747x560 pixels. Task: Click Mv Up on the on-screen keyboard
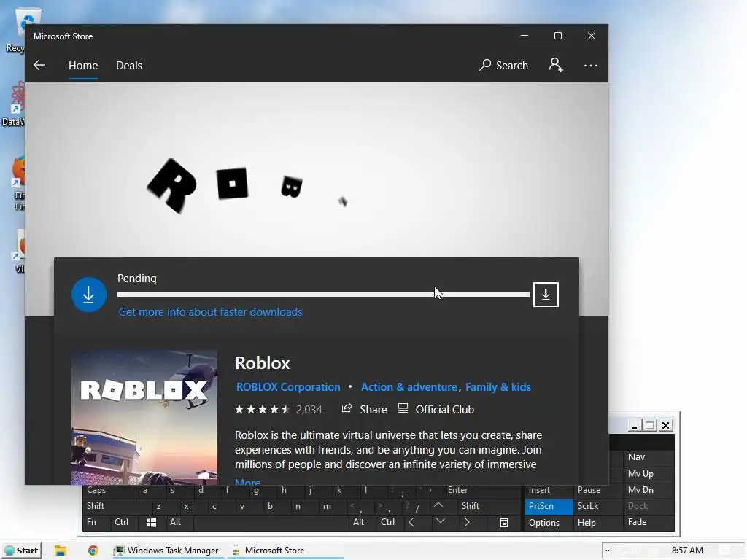(x=649, y=474)
